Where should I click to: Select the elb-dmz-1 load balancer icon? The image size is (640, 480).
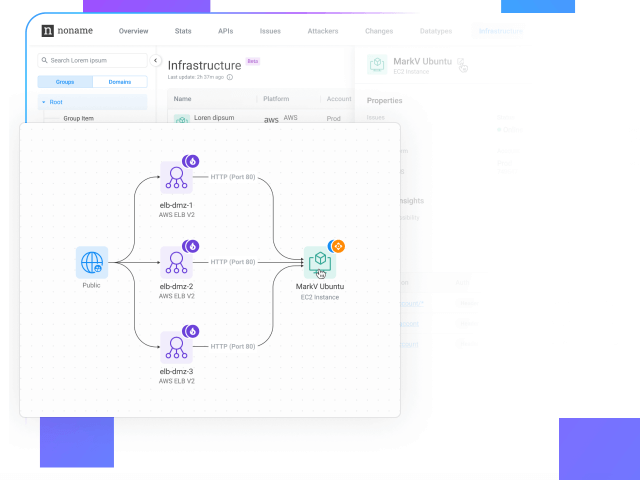click(176, 178)
